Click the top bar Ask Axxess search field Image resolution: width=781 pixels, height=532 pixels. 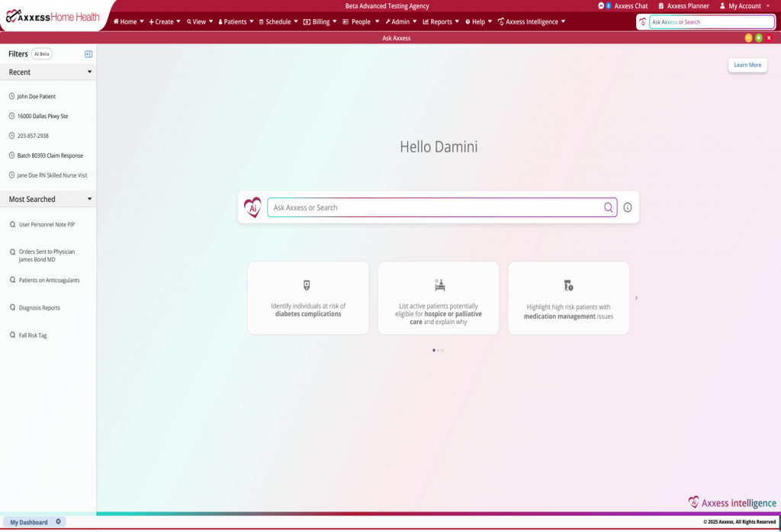[712, 22]
